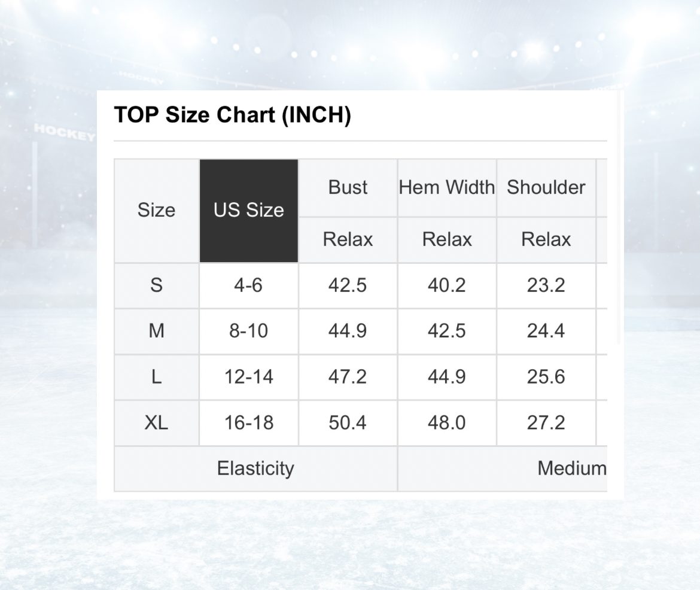Select the M size row label
Image resolution: width=700 pixels, height=590 pixels.
point(156,332)
